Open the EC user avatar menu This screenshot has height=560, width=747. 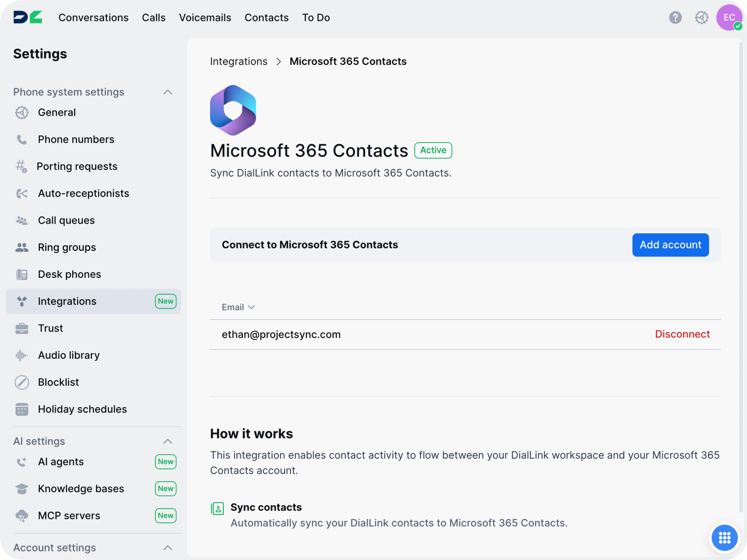point(729,17)
